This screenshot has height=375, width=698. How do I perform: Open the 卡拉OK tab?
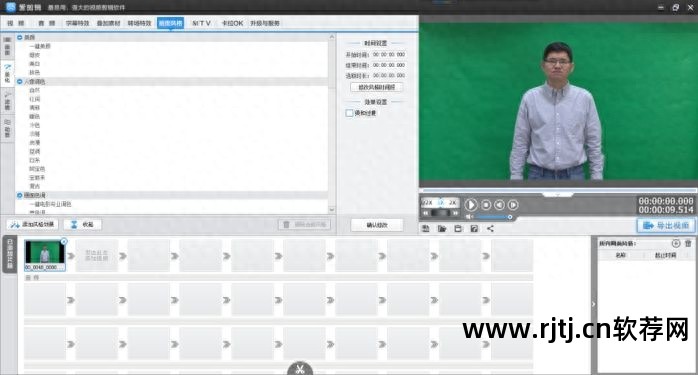click(x=232, y=23)
